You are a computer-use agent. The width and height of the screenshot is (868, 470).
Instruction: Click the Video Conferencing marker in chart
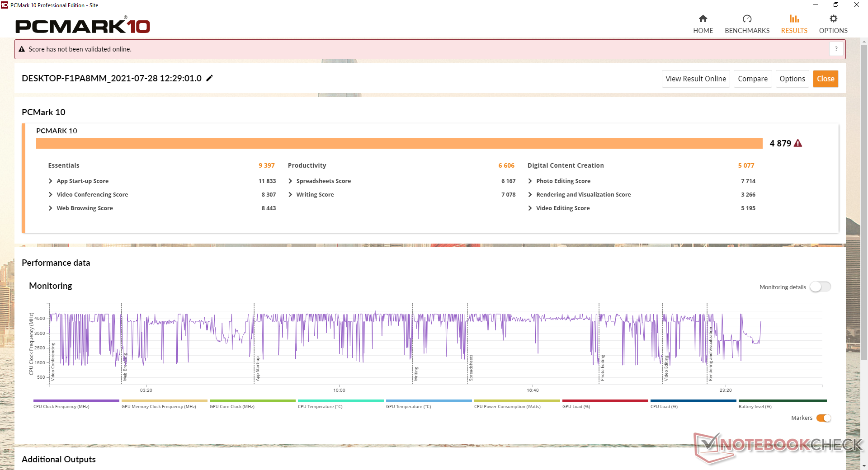53,362
